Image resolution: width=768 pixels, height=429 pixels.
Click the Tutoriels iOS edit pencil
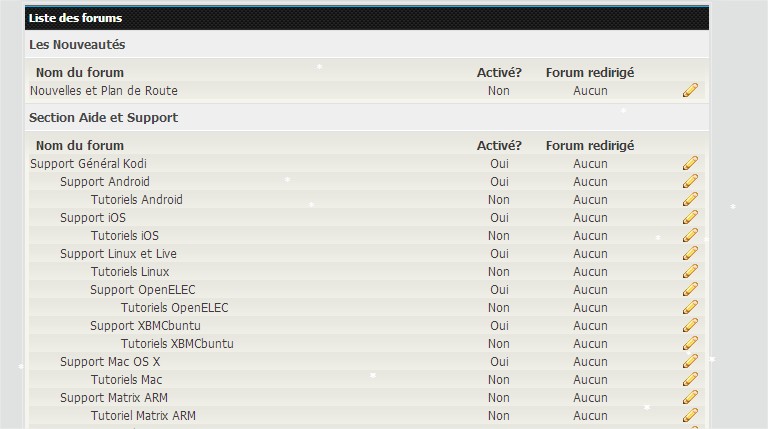click(x=690, y=235)
